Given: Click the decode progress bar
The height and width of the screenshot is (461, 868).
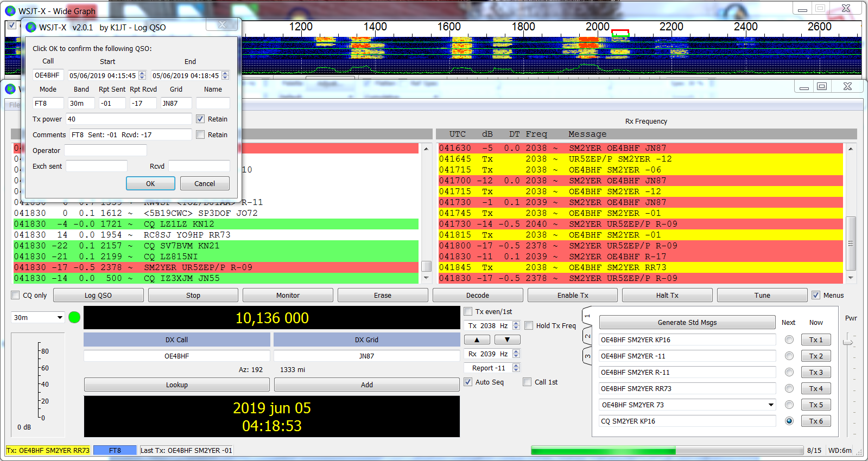Looking at the screenshot, I should click(x=667, y=450).
